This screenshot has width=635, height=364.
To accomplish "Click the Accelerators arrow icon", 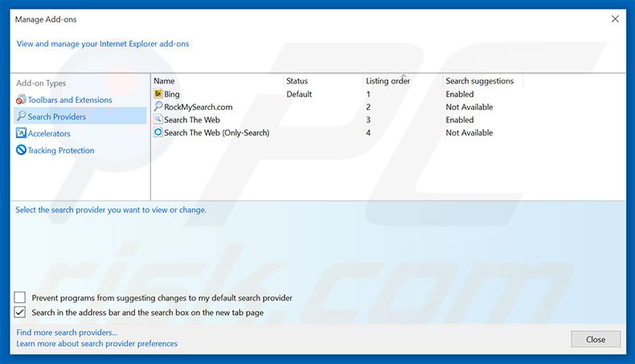I will tap(21, 133).
